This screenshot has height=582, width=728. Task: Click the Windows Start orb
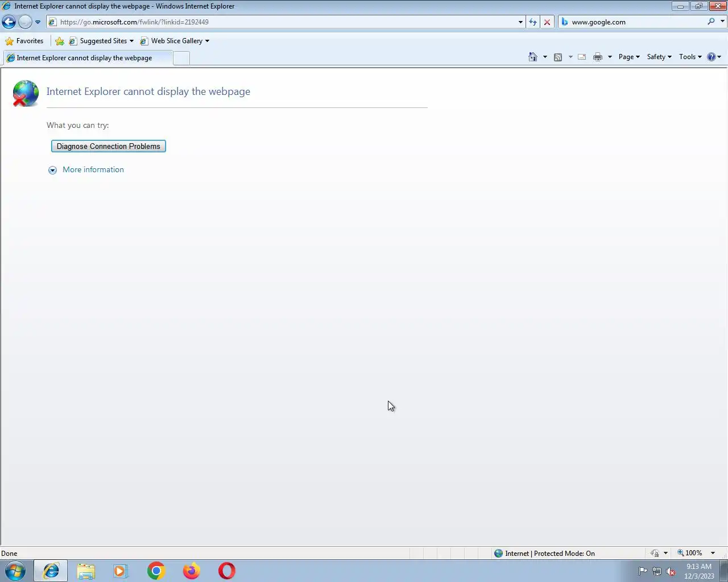pos(15,571)
